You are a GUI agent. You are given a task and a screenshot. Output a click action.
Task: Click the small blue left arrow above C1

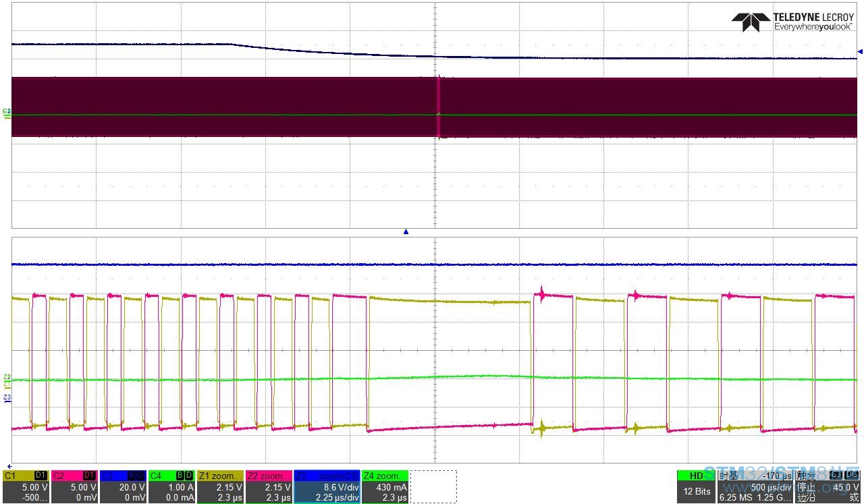(9, 466)
